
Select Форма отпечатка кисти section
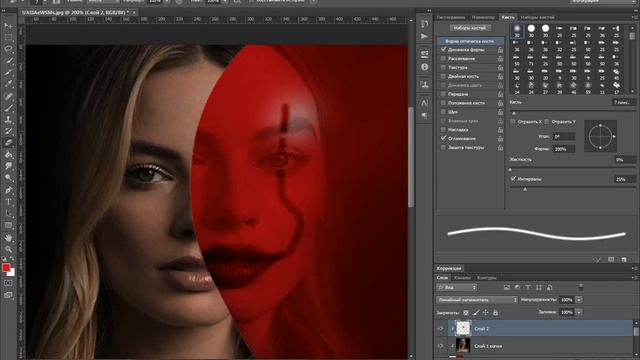tap(470, 41)
